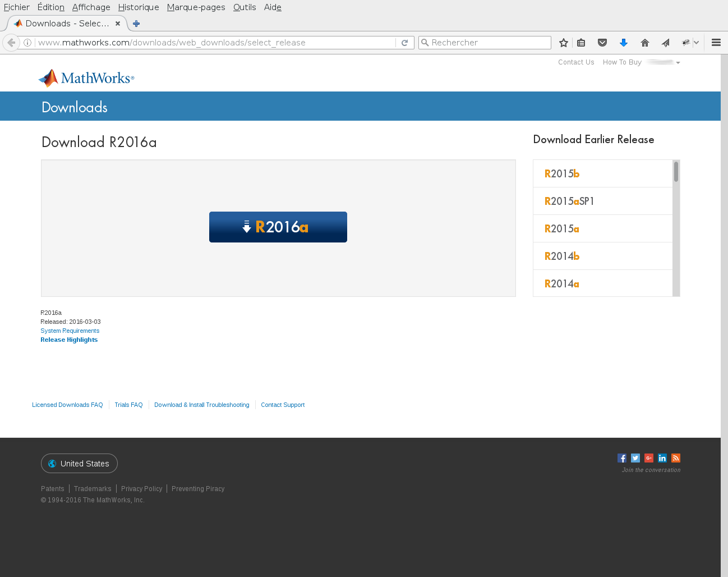Select the R2014b earlier release

pos(603,256)
